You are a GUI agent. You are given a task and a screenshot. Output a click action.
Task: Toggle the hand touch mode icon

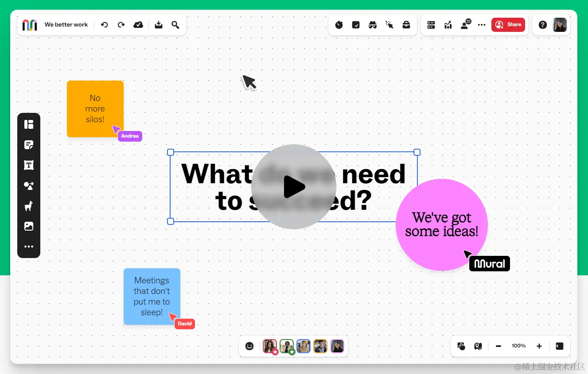(x=461, y=346)
